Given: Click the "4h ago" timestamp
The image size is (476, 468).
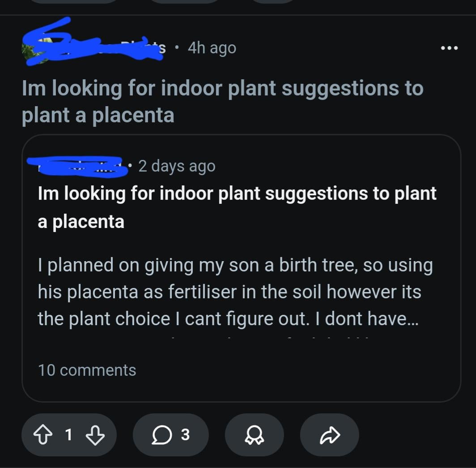Looking at the screenshot, I should [212, 48].
